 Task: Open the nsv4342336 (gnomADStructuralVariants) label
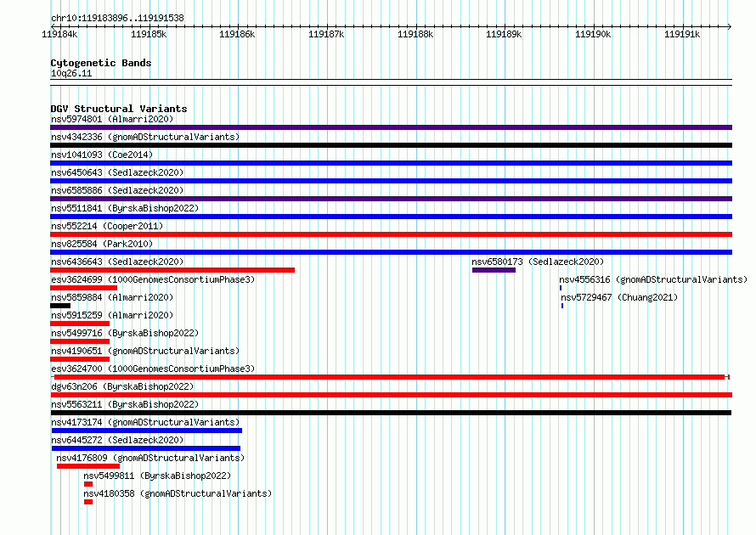(145, 137)
